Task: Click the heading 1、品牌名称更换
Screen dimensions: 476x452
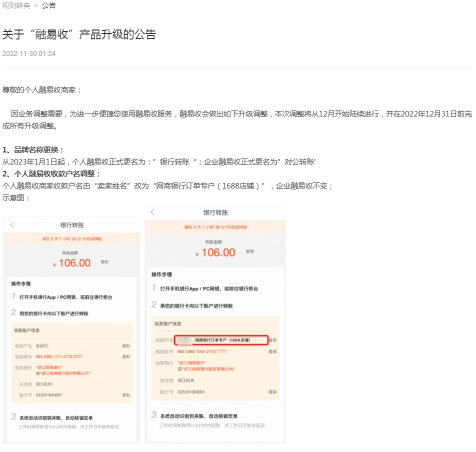Action: [33, 150]
